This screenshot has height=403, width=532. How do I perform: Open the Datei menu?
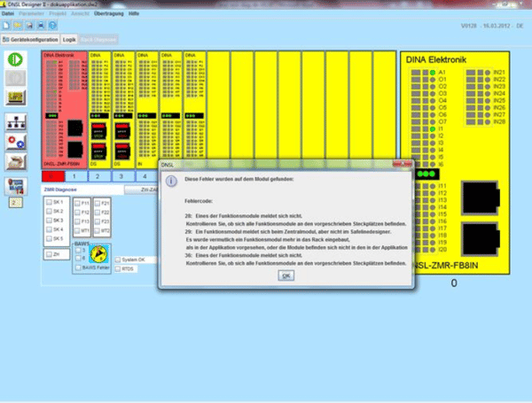pos(8,15)
